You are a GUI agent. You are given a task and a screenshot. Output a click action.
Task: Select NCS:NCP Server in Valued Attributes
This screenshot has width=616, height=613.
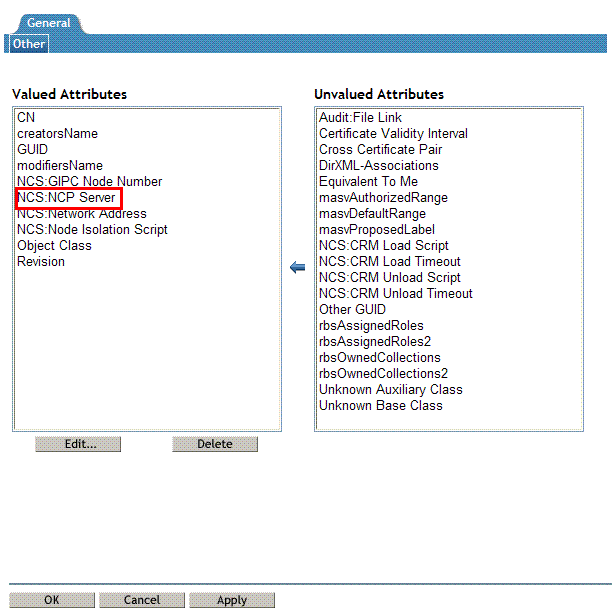67,198
